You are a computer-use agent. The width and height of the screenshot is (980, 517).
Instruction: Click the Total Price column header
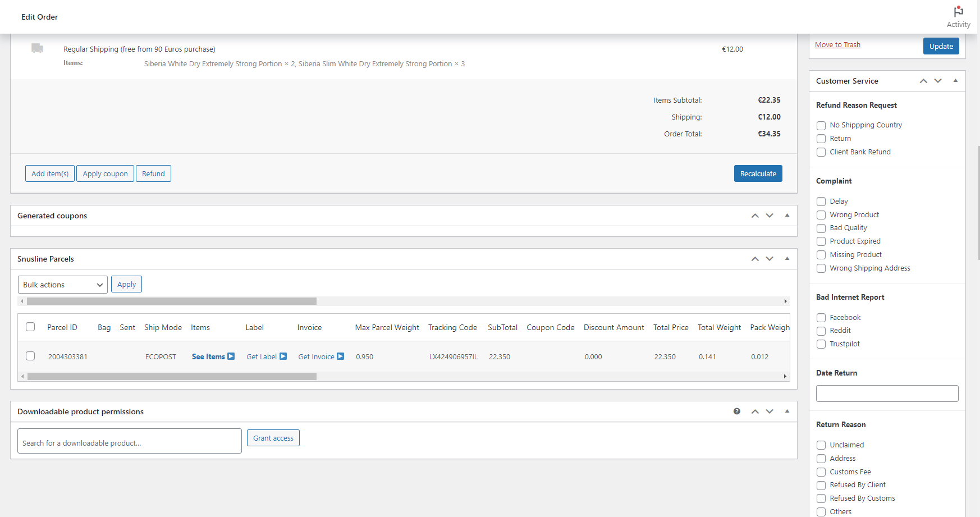(x=671, y=327)
